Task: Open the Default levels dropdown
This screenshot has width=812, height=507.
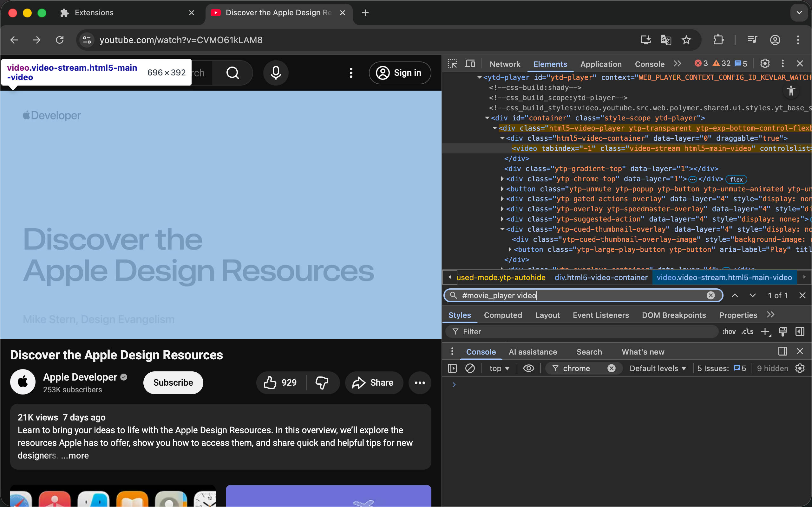Action: (657, 368)
